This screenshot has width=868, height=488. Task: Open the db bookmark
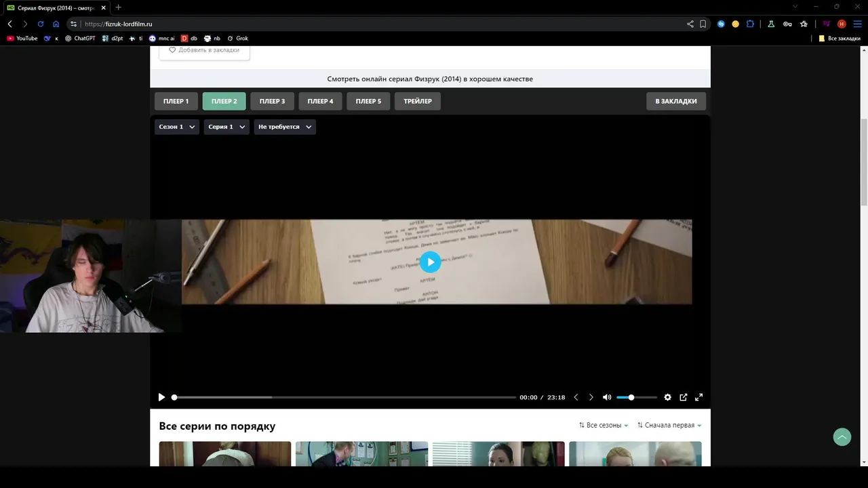189,39
